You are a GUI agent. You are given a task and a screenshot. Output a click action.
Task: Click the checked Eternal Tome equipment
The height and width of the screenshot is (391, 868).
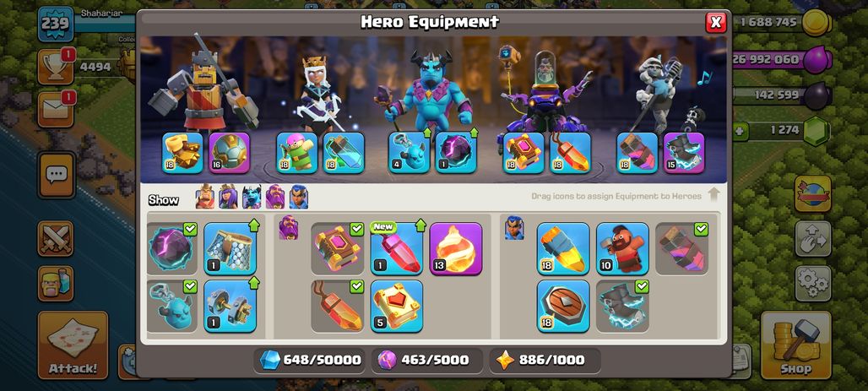337,248
